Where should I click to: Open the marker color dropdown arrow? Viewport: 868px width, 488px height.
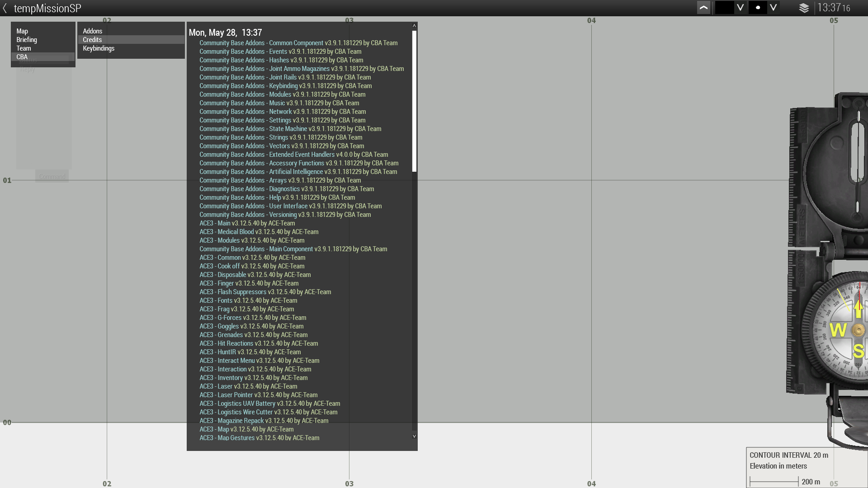741,8
